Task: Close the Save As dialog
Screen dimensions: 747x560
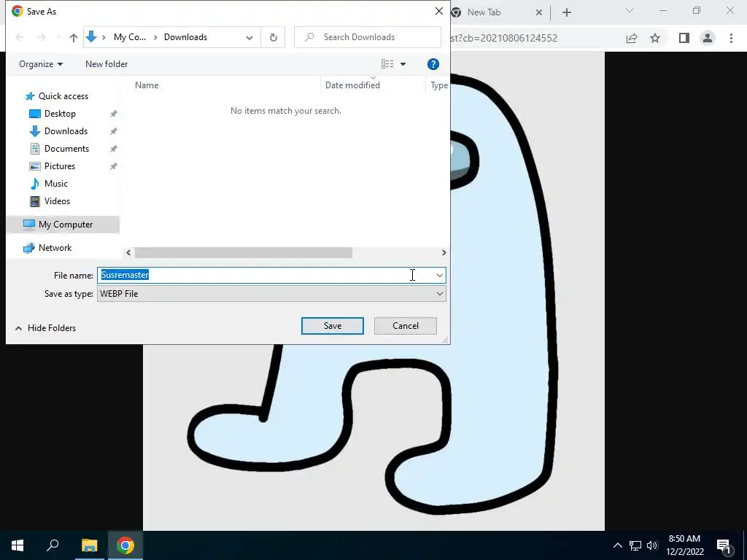Action: 438,11
